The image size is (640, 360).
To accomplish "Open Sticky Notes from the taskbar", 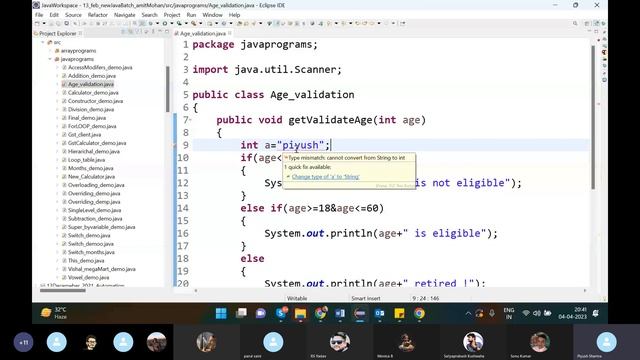I will tap(399, 313).
